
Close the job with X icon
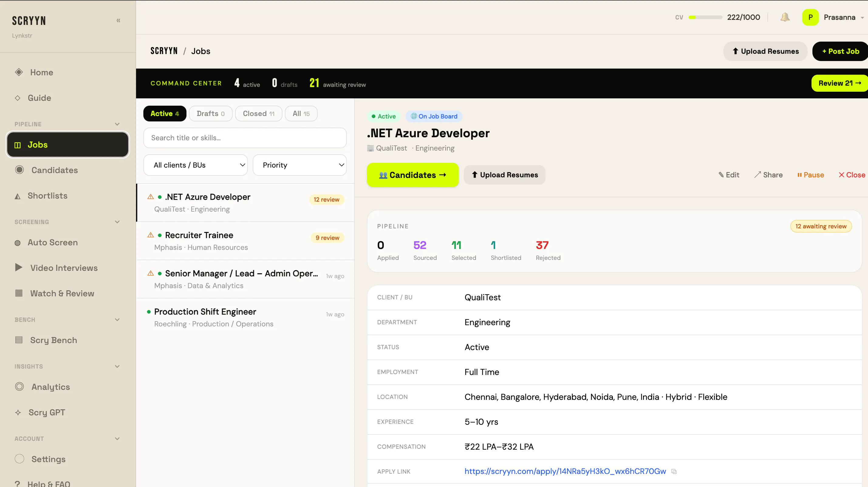(x=852, y=175)
